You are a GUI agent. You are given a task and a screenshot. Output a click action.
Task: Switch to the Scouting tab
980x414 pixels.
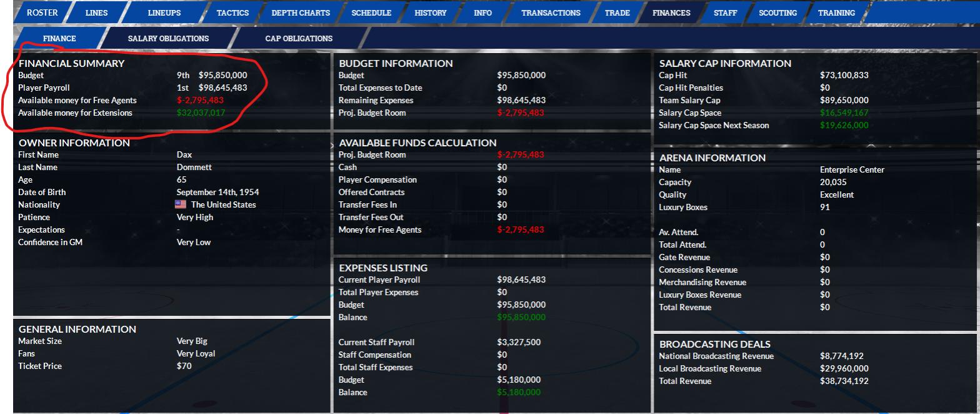pyautogui.click(x=777, y=13)
